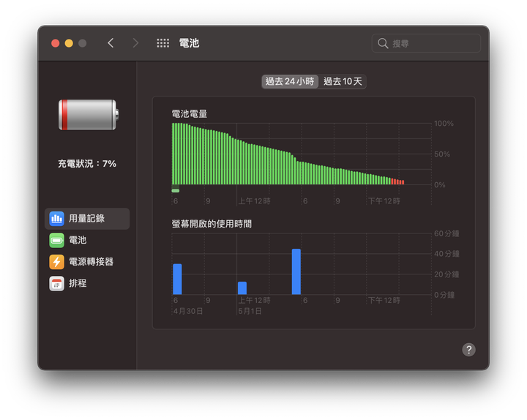Viewport: 527px width, 420px height.
Task: Click the magnifier icon in search
Action: (383, 43)
